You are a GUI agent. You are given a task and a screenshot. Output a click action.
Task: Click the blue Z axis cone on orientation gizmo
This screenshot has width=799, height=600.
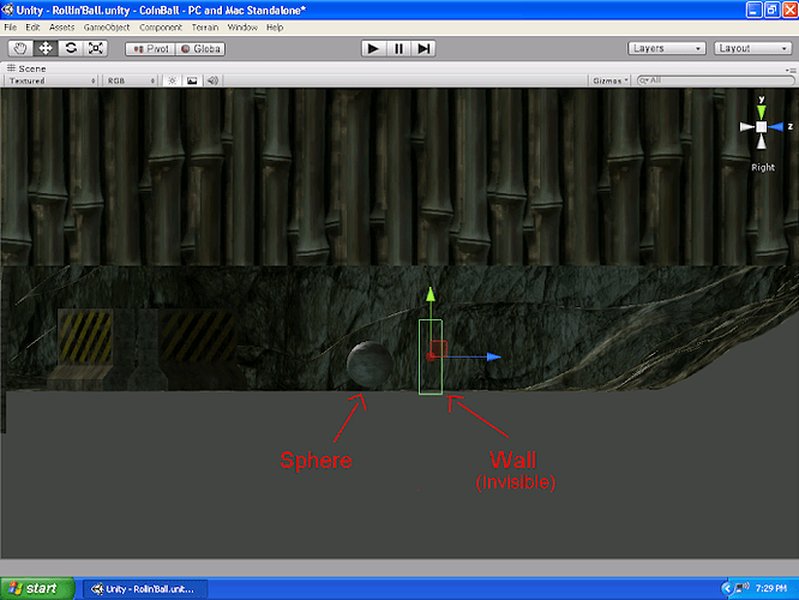coord(776,127)
